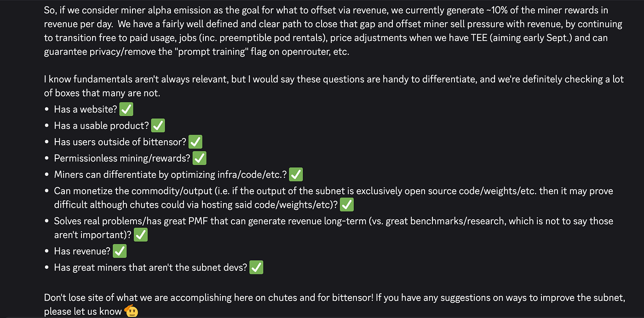Click the checkmark next to 'Permissionless mining/rewards?'

pyautogui.click(x=199, y=158)
